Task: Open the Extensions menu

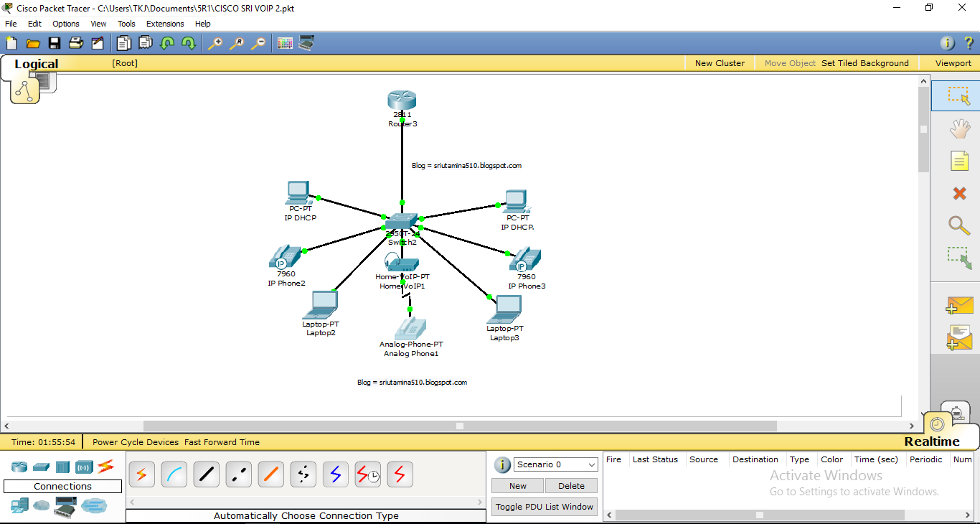Action: click(165, 24)
